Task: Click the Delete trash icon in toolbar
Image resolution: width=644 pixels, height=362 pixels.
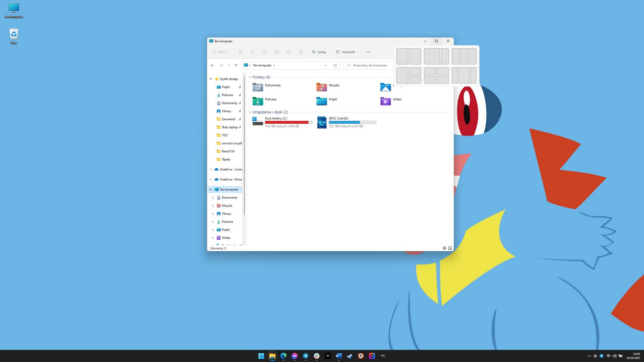Action: pos(301,52)
